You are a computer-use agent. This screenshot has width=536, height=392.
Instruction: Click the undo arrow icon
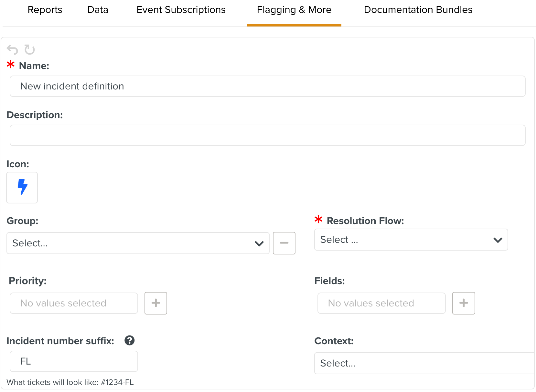(x=12, y=50)
